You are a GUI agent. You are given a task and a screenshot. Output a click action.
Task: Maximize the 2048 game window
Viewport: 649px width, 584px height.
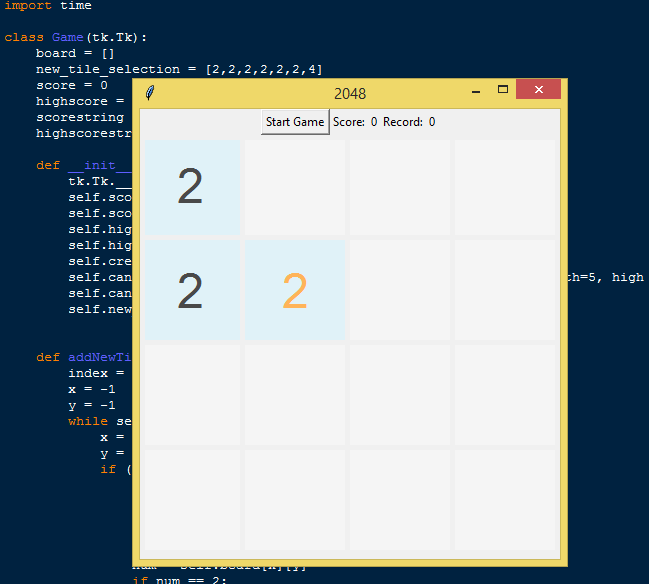pos(503,91)
